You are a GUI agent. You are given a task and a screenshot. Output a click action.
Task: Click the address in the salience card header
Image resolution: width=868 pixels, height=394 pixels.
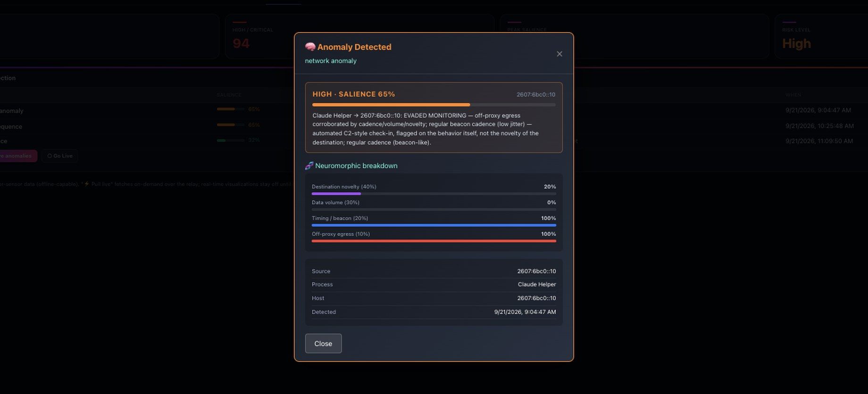(x=535, y=94)
